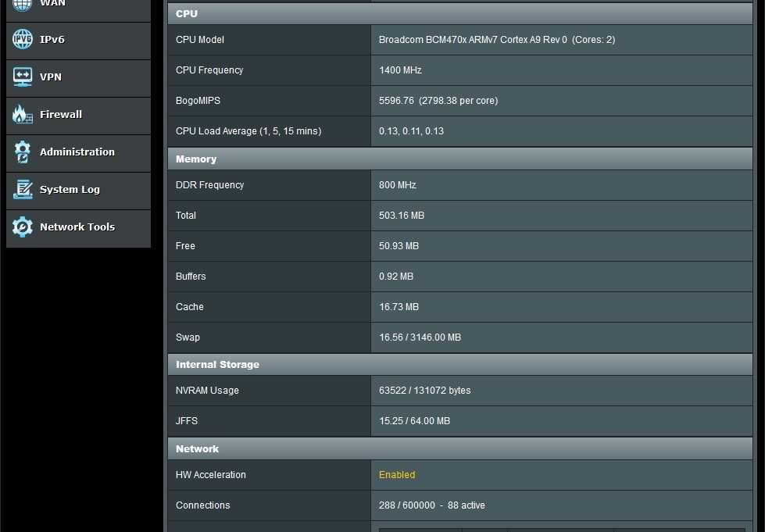The image size is (765, 532).
Task: Click the Free label under Memory
Action: pos(185,246)
